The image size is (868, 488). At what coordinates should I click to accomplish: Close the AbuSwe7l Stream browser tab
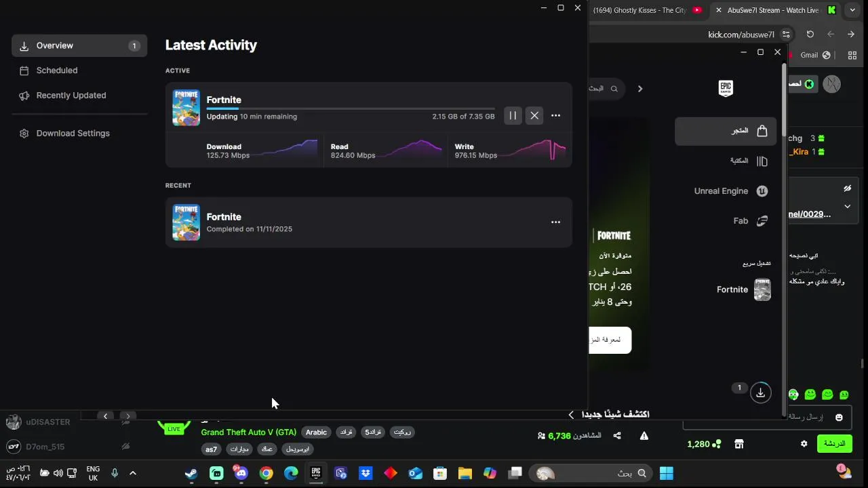(x=719, y=10)
